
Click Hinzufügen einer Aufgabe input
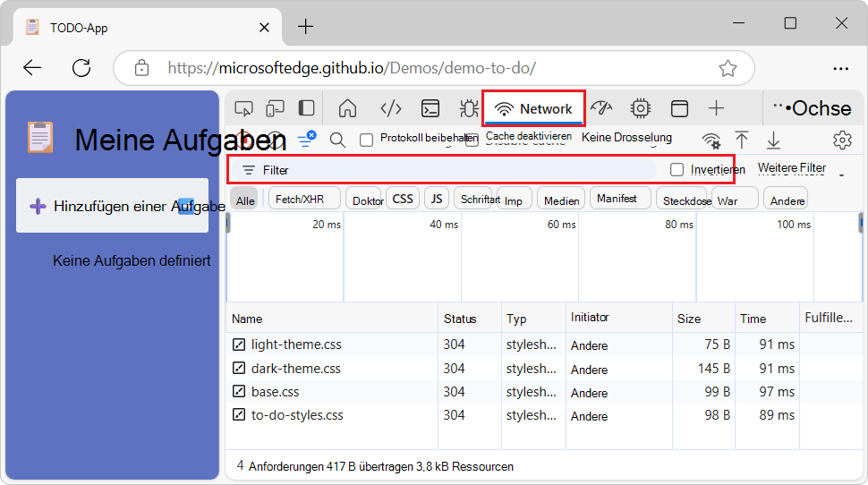coord(113,206)
